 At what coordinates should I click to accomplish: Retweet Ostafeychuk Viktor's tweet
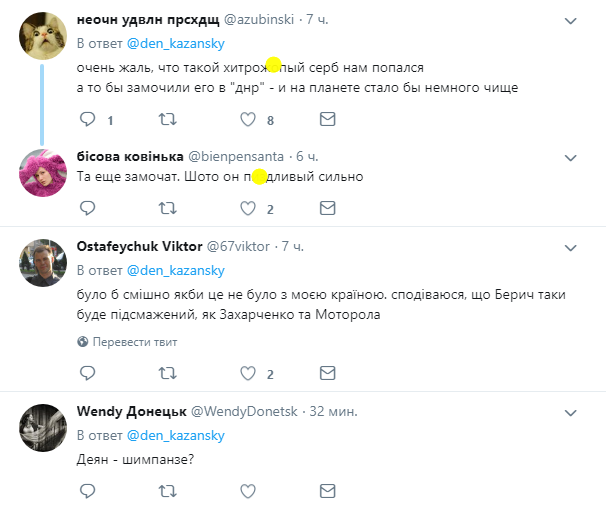click(168, 373)
